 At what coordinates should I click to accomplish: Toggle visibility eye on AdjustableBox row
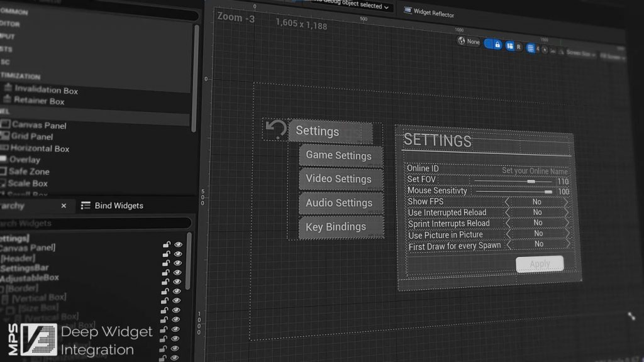[177, 282]
